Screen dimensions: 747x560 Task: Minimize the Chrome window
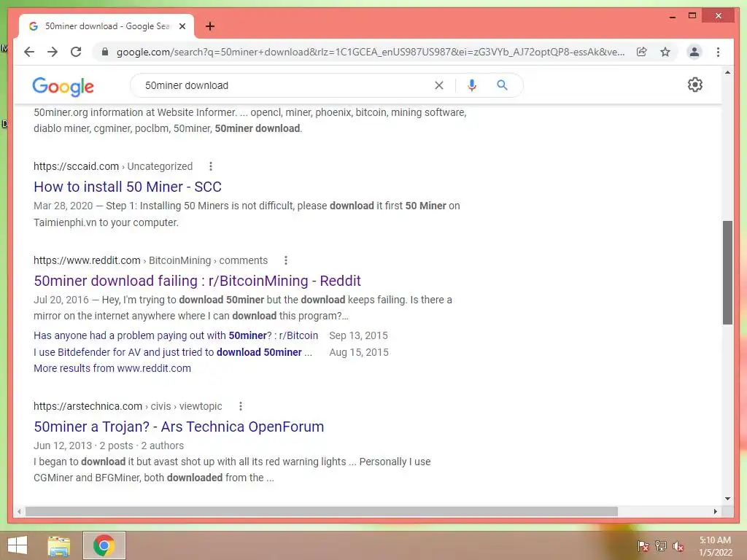click(x=672, y=16)
